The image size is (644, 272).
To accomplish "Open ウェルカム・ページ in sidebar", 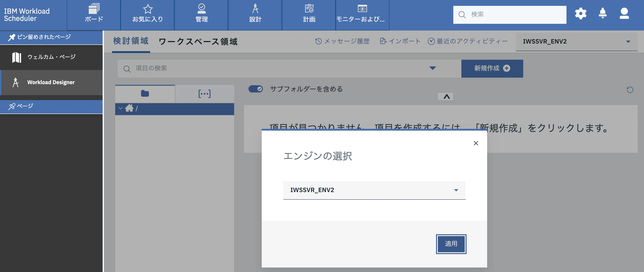I will 51,57.
